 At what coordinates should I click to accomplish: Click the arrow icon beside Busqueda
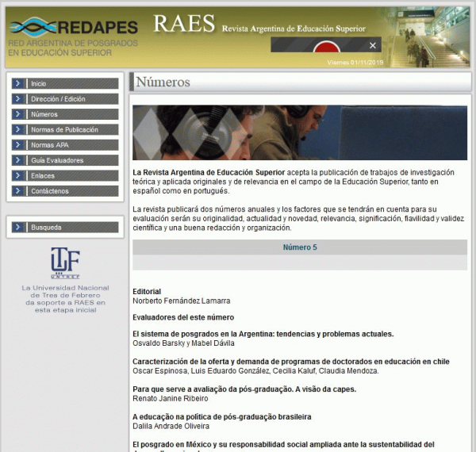pyautogui.click(x=18, y=228)
